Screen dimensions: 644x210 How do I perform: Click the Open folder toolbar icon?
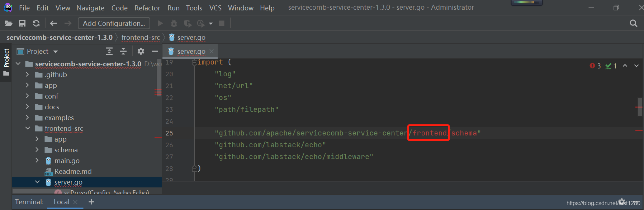(9, 23)
